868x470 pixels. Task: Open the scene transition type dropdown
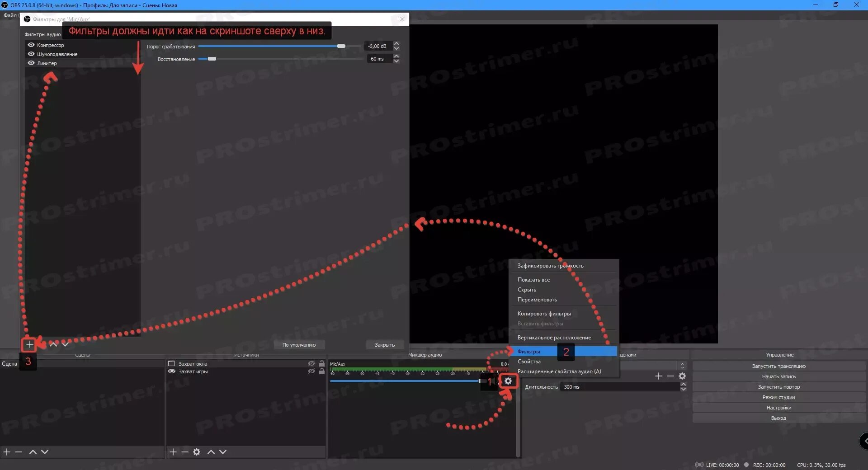click(683, 365)
